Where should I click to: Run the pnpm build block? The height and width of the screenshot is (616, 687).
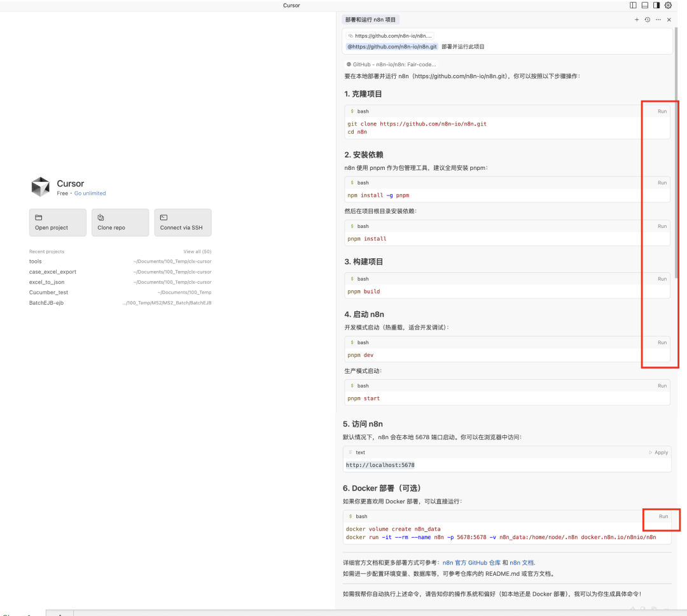662,279
